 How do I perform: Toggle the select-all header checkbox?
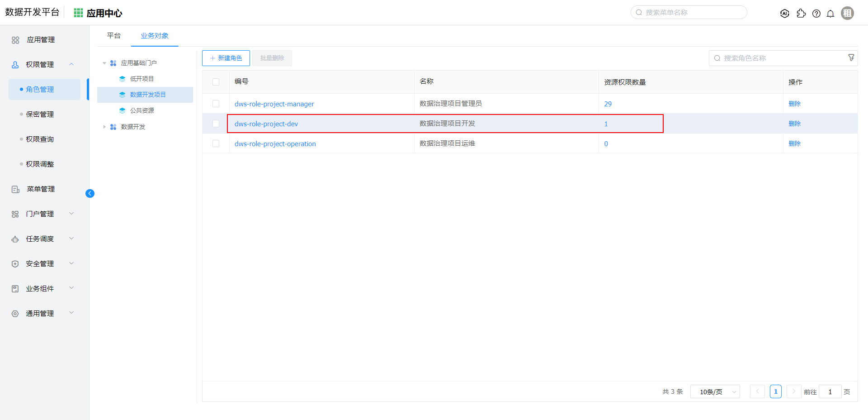click(x=216, y=82)
